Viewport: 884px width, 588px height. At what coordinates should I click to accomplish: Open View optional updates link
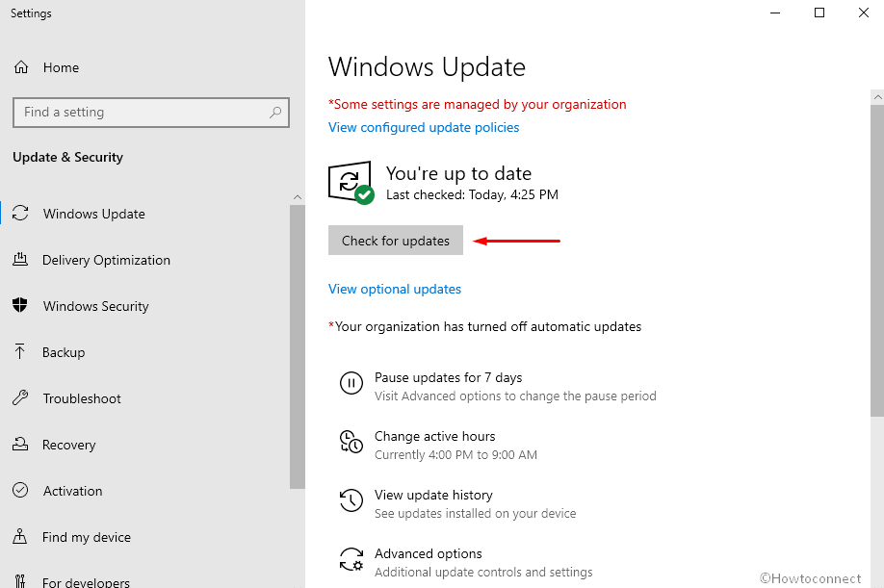pyautogui.click(x=394, y=289)
